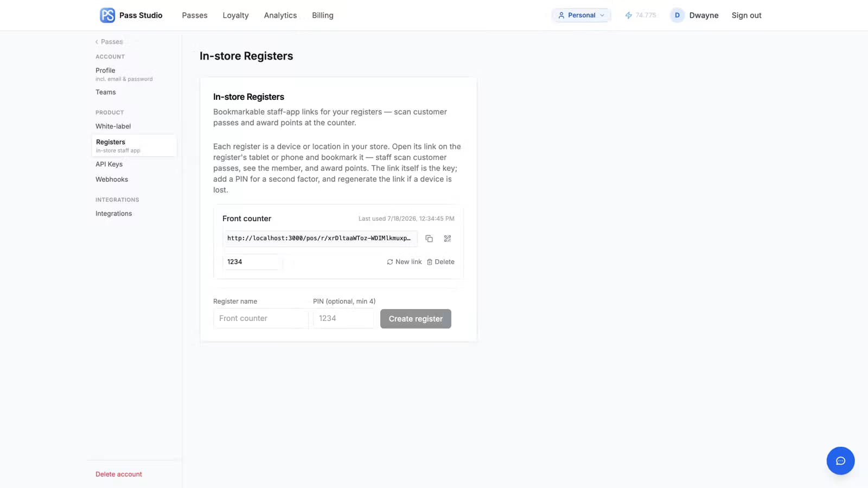868x488 pixels.
Task: Go back to Passes via chevron
Action: tap(97, 42)
